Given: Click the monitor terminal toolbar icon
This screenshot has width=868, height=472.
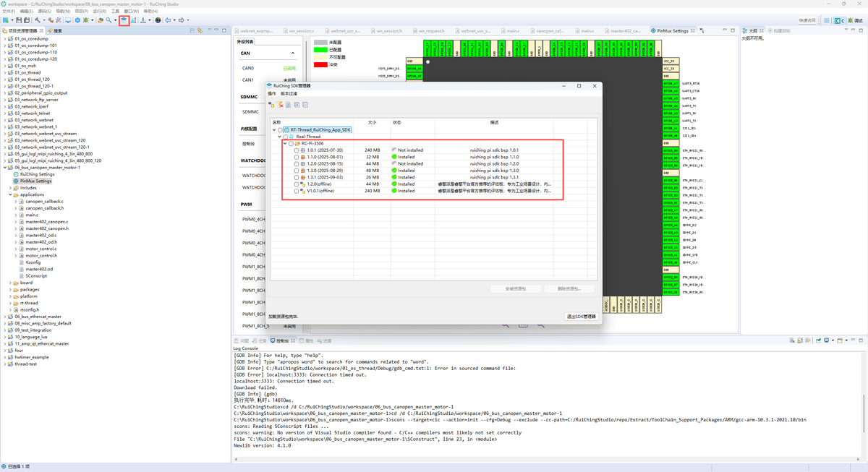Looking at the screenshot, I should coord(68,20).
